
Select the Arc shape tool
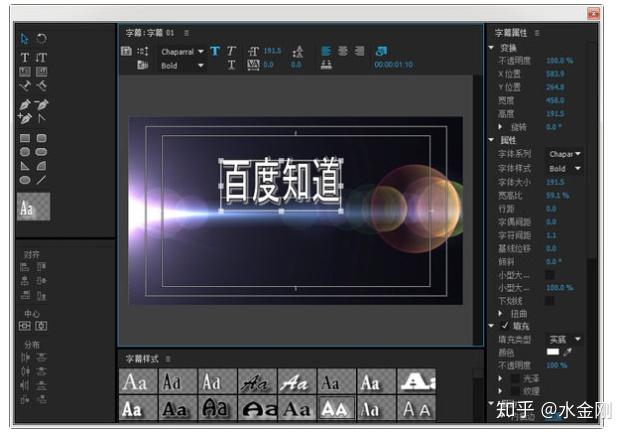[41, 166]
